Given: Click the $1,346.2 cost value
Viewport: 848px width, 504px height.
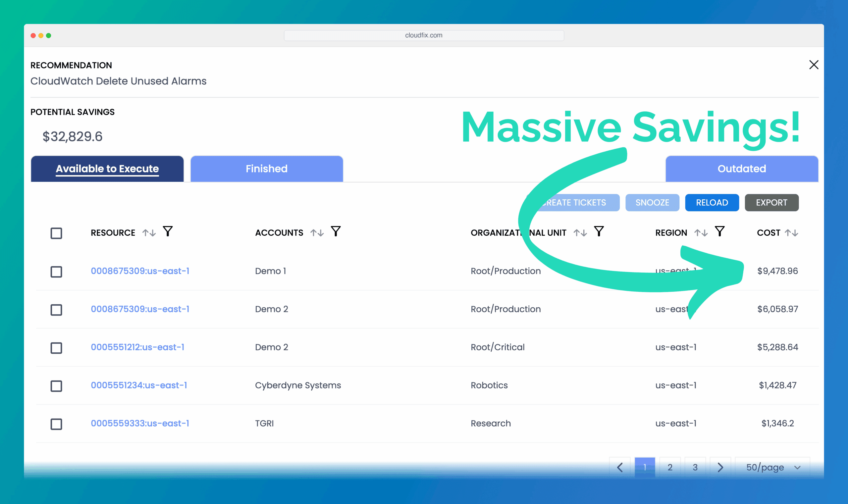Looking at the screenshot, I should [777, 423].
